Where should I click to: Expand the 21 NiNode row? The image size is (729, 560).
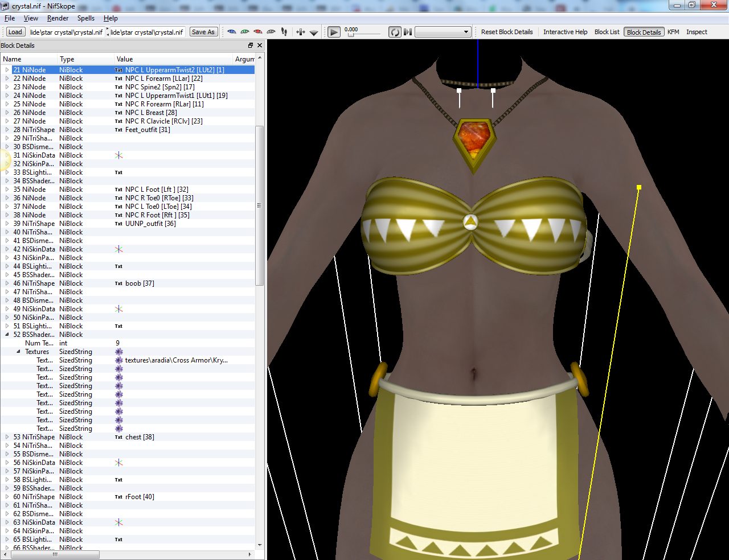(x=7, y=70)
